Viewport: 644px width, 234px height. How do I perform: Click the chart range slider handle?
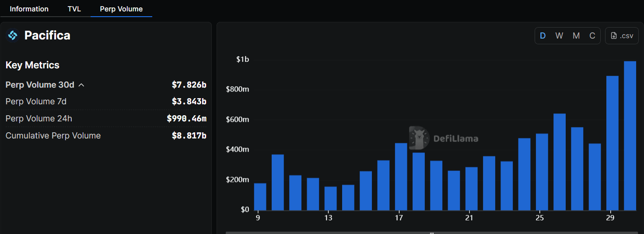(x=432, y=233)
